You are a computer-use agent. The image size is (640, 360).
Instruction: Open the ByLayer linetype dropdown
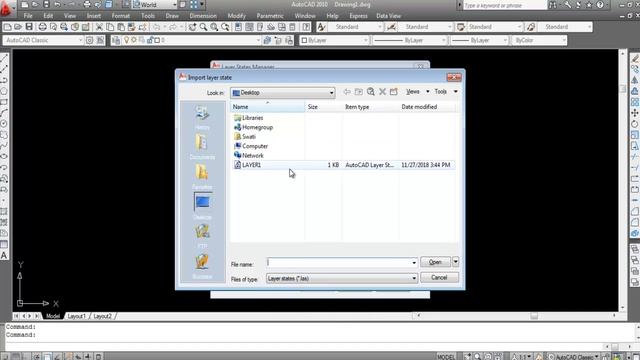tap(409, 40)
